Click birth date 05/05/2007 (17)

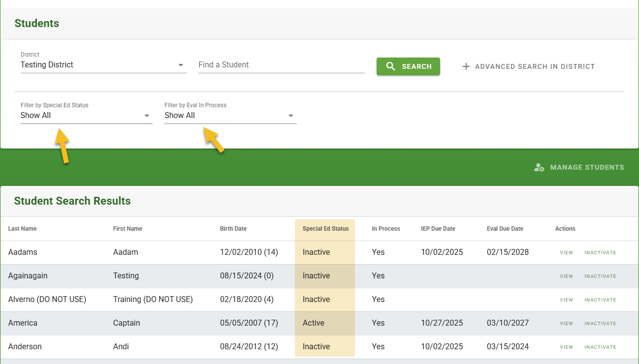pos(249,323)
